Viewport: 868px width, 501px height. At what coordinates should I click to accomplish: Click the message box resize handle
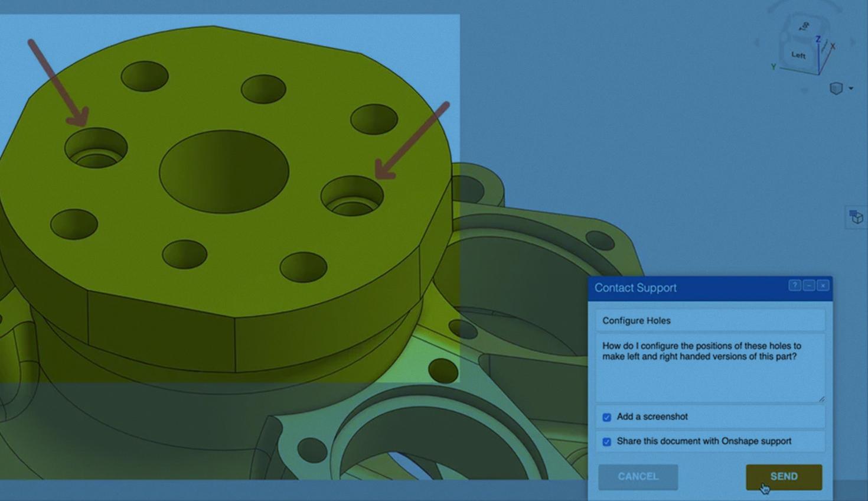821,399
